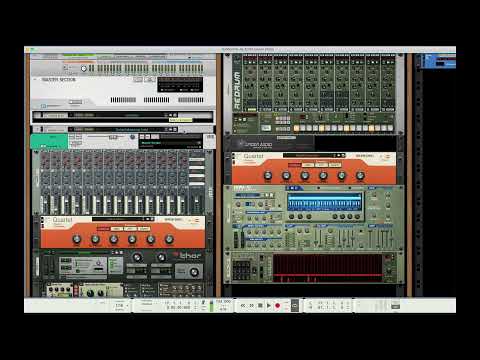
Task: Open the patch display on the left-rack Quartet
Action: pyautogui.click(x=118, y=219)
